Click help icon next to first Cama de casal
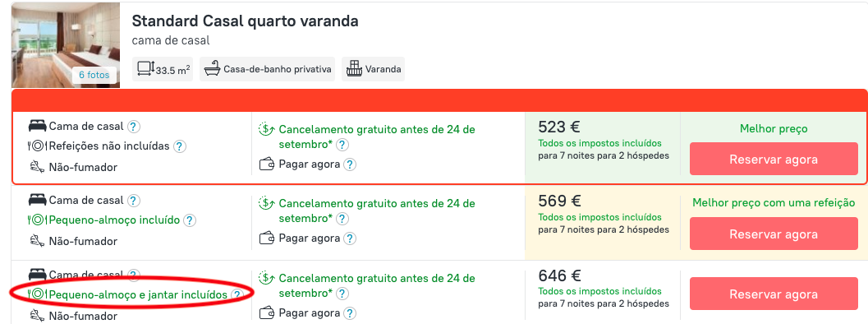868x324 pixels. (133, 127)
